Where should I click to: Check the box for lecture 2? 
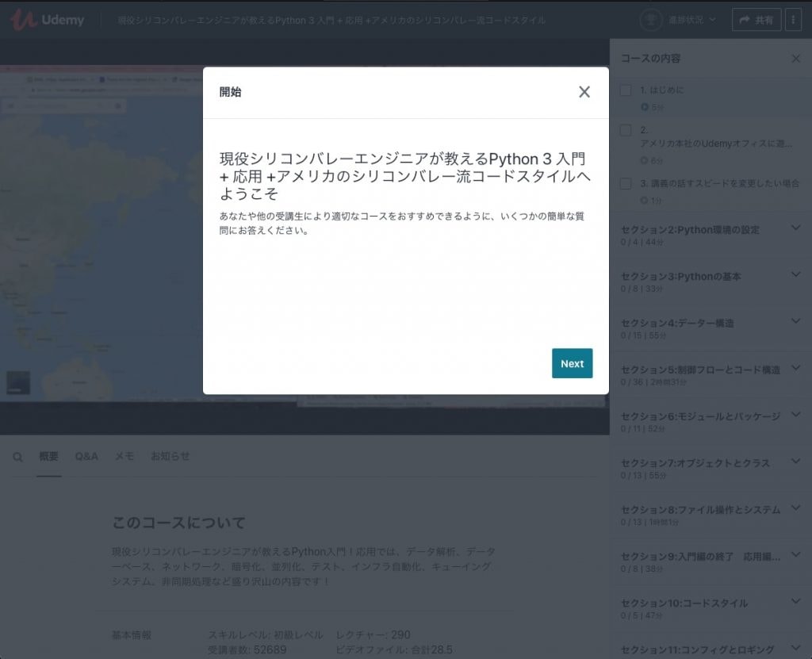pyautogui.click(x=626, y=130)
